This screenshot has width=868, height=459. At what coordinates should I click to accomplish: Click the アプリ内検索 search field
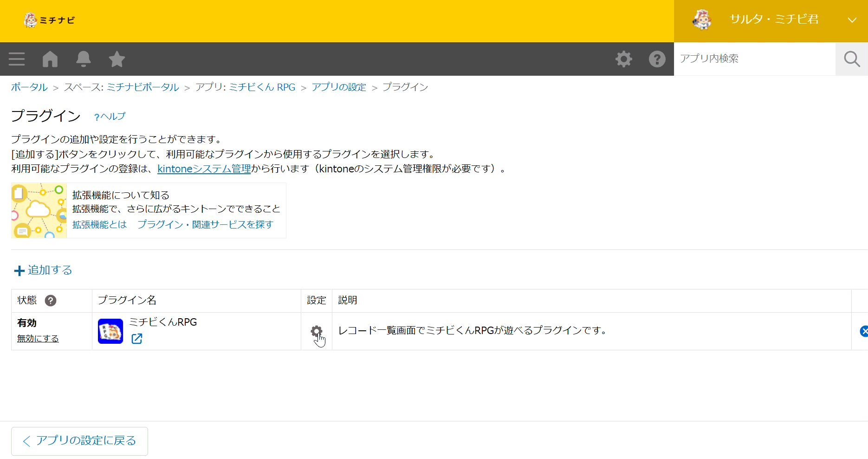[755, 59]
